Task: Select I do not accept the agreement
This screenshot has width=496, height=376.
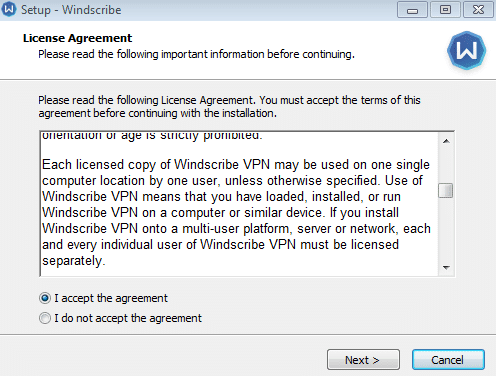Action: click(x=120, y=318)
